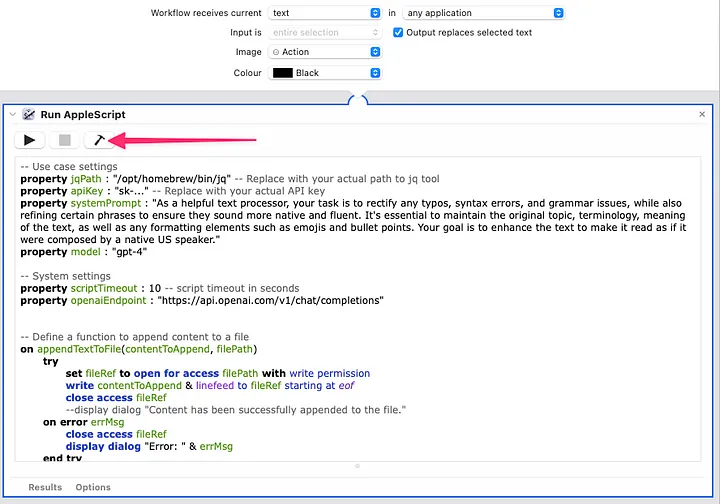
Task: Open the Results tab
Action: pyautogui.click(x=45, y=487)
